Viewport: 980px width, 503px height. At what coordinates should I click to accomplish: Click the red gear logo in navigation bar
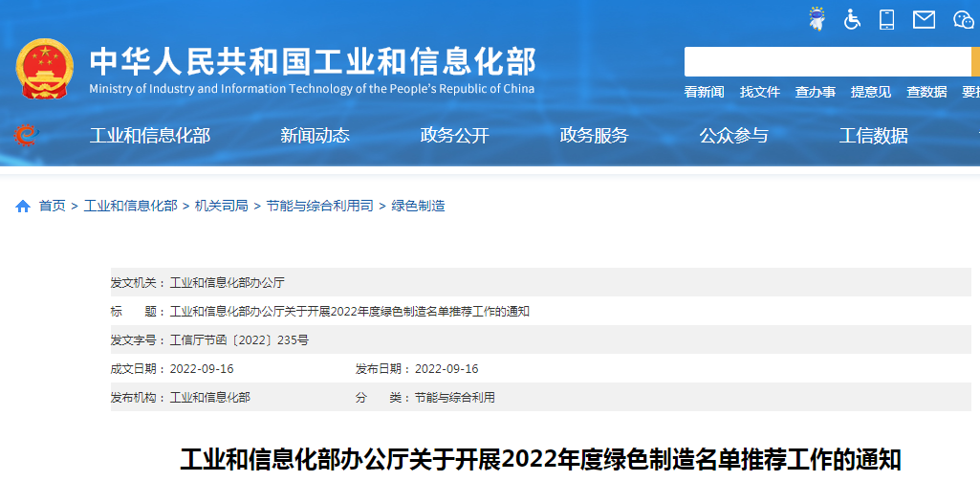(x=26, y=136)
